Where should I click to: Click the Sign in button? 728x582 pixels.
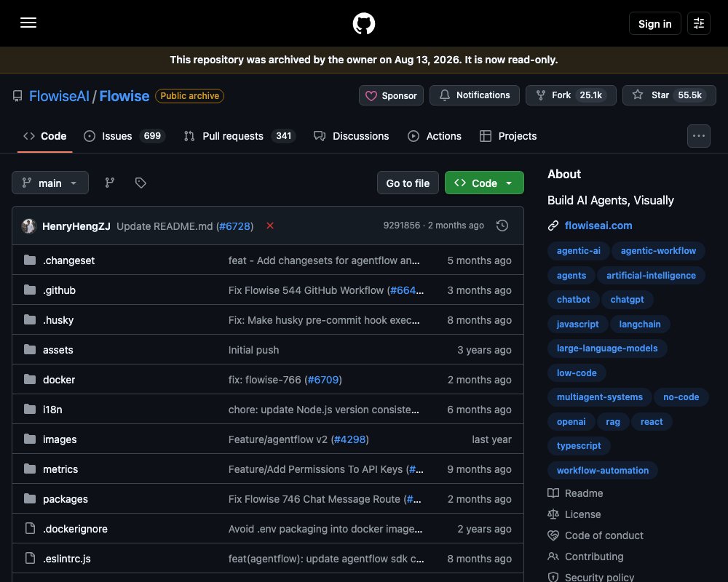(654, 23)
